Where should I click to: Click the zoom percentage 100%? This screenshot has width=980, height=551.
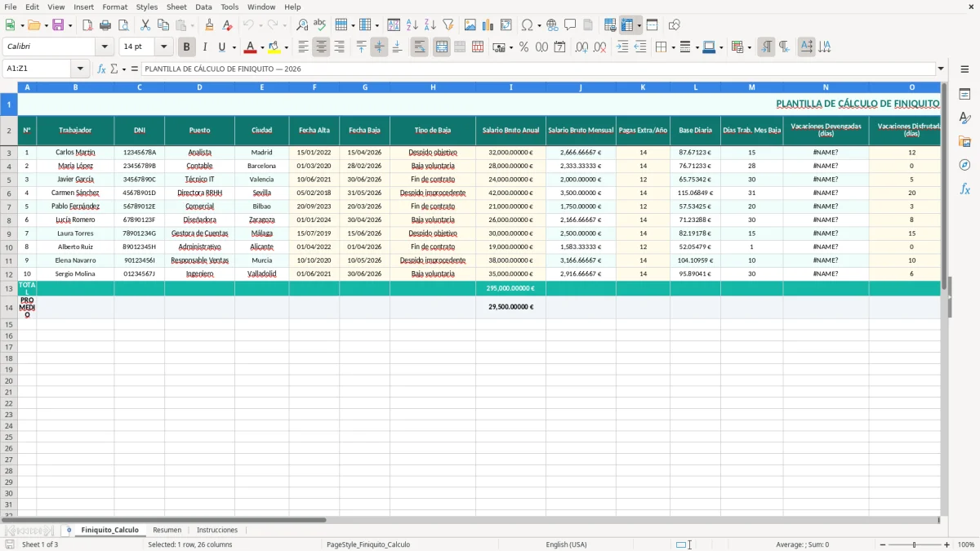tap(966, 544)
